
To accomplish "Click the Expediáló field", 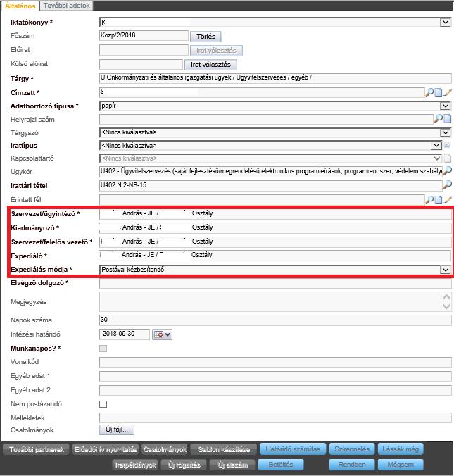I will click(x=275, y=256).
